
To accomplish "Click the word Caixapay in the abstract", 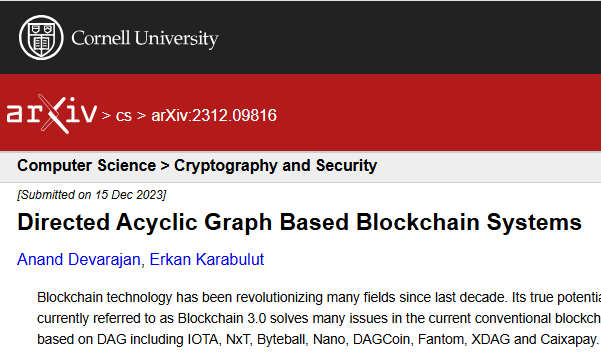I will (x=568, y=340).
